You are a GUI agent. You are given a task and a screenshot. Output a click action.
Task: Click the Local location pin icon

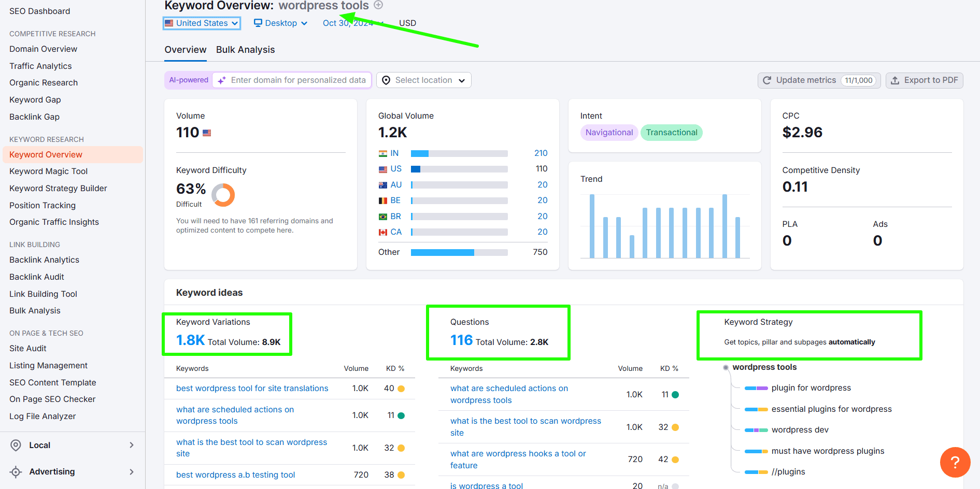(16, 445)
